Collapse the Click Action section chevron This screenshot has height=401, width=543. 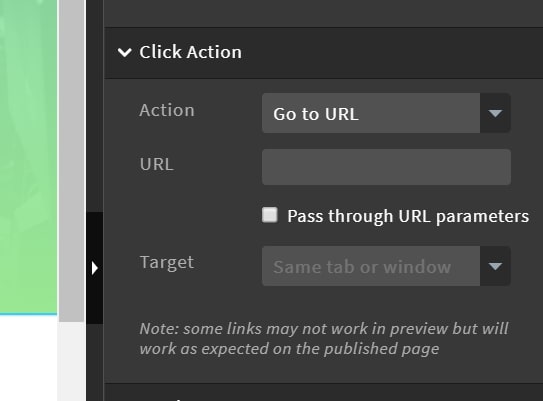pyautogui.click(x=125, y=53)
